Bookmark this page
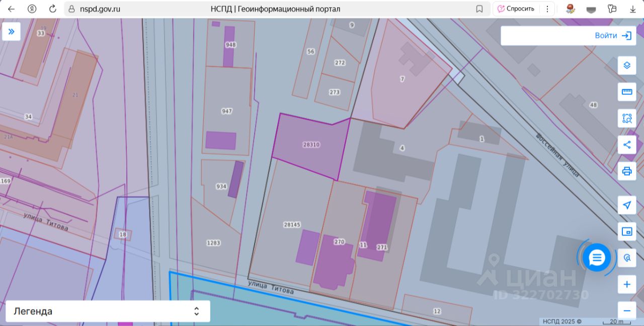Screen dimensions: 644x326 click(479, 9)
